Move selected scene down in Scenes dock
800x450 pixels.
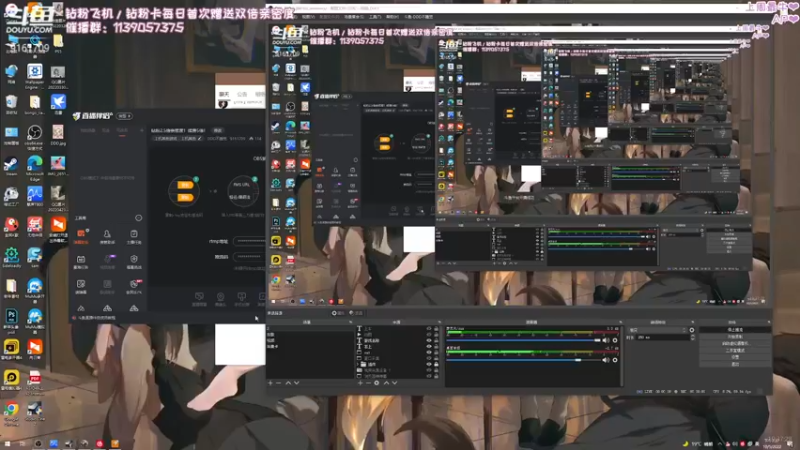click(296, 383)
